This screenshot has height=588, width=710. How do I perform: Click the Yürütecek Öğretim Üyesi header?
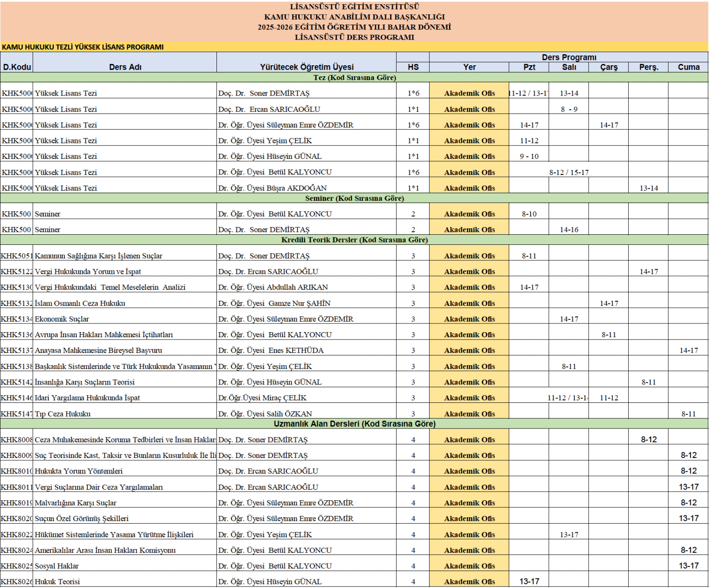coord(307,67)
